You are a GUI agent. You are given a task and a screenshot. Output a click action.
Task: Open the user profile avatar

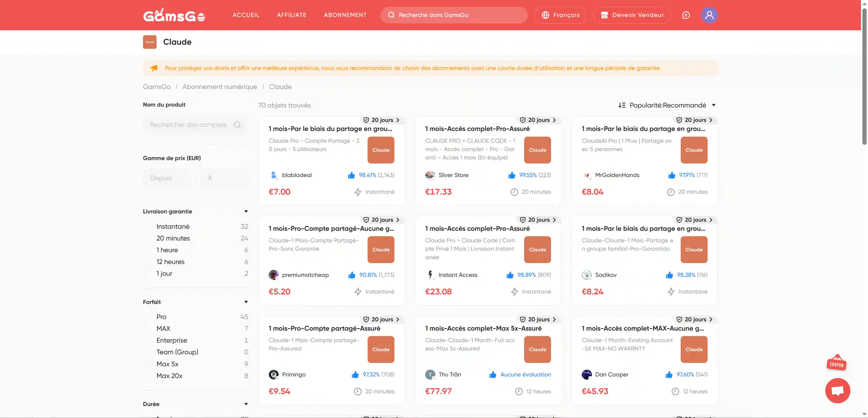pyautogui.click(x=709, y=15)
